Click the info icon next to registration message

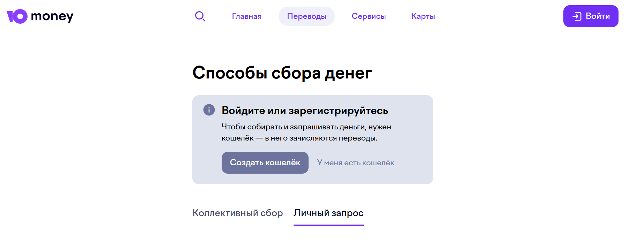[x=209, y=110]
